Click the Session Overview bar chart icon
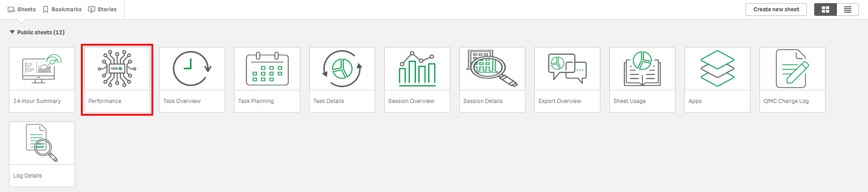Image resolution: width=868 pixels, height=192 pixels. tap(417, 69)
